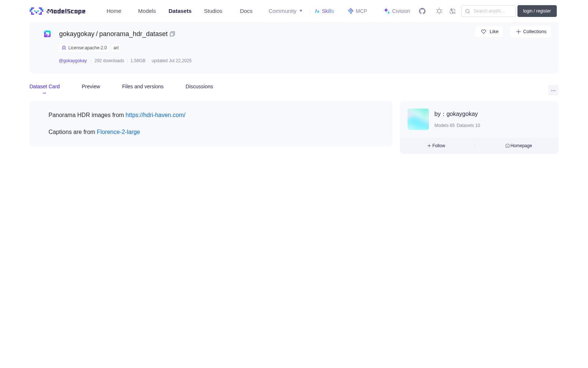Image resolution: width=588 pixels, height=368 pixels.
Task: Toggle the light/dark theme sun icon
Action: tap(439, 11)
